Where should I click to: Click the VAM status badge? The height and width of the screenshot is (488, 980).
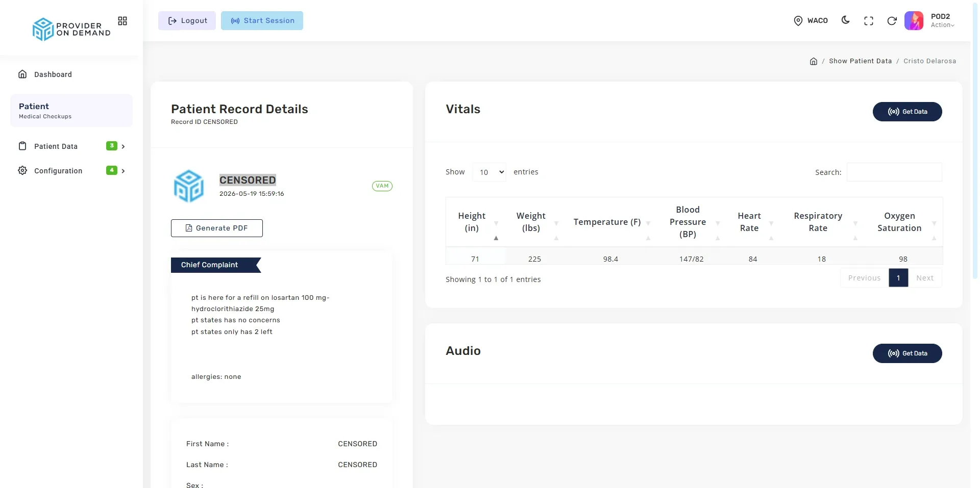[382, 186]
